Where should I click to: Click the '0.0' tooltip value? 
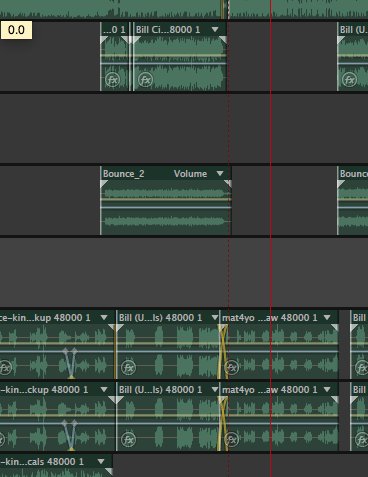click(16, 30)
